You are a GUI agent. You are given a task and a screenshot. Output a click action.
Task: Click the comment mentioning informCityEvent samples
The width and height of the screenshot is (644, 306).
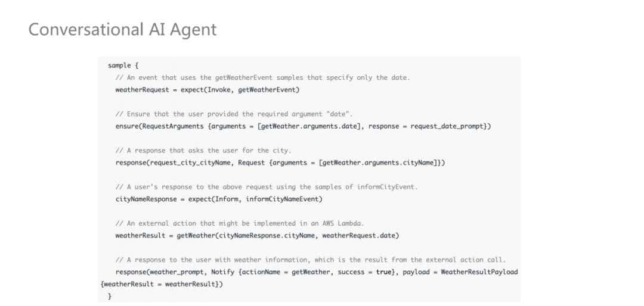click(267, 187)
